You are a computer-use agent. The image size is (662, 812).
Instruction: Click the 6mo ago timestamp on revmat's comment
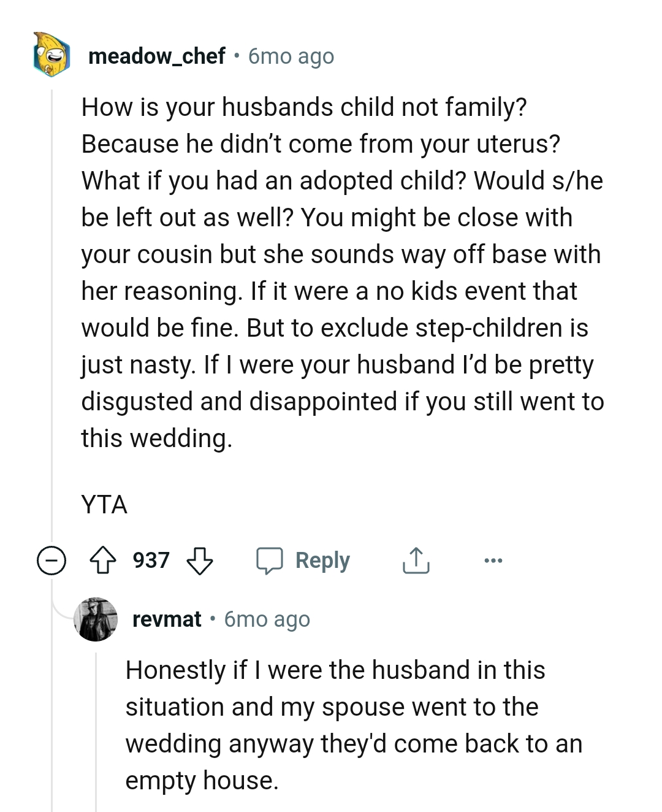pyautogui.click(x=267, y=619)
